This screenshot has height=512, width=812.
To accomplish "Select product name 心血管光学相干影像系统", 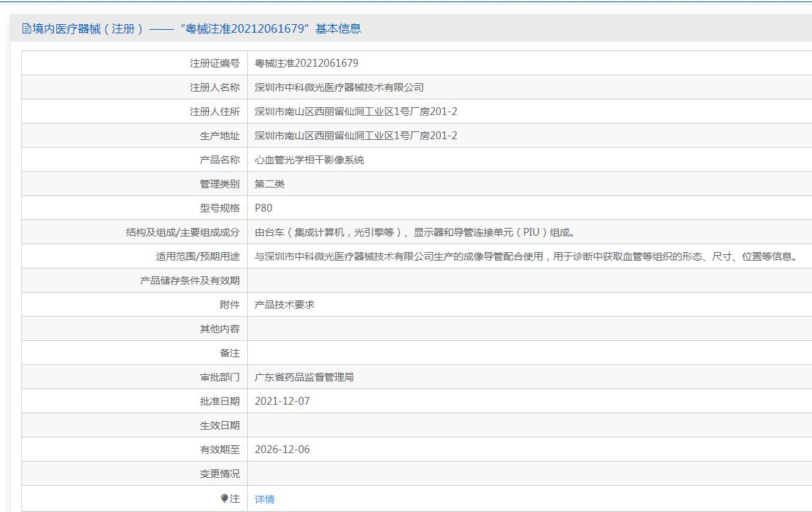I will tap(309, 160).
